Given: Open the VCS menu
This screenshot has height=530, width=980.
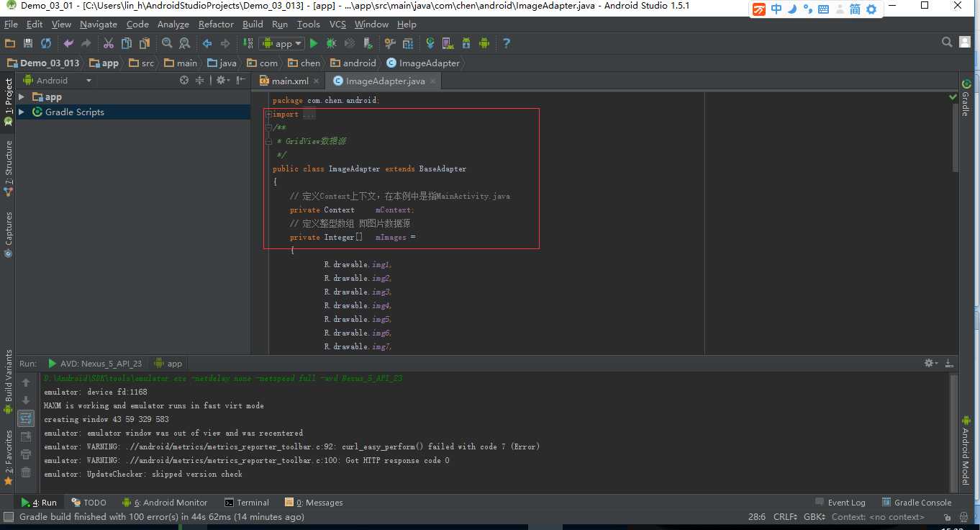Looking at the screenshot, I should click(x=337, y=24).
